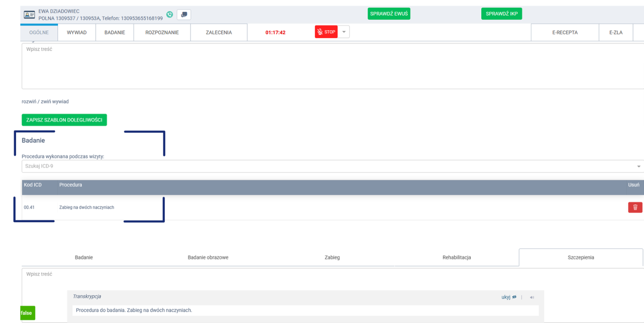Click the SPRAWDŹ IKP button

[x=501, y=14]
